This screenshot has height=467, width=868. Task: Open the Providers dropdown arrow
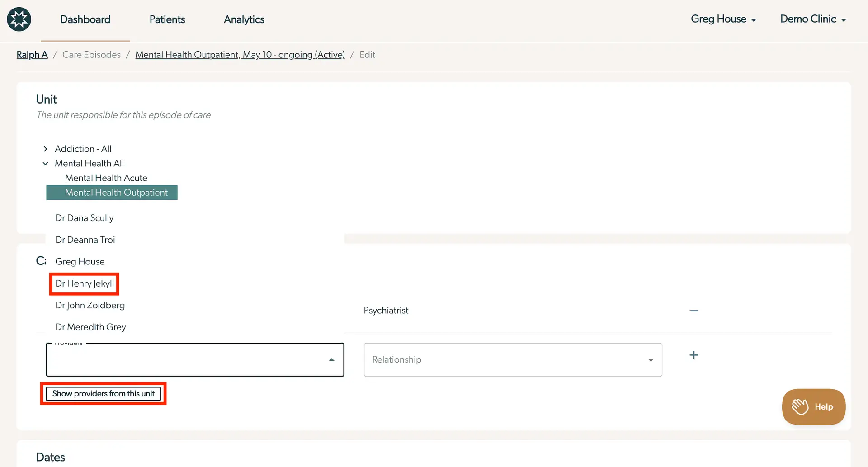point(332,359)
